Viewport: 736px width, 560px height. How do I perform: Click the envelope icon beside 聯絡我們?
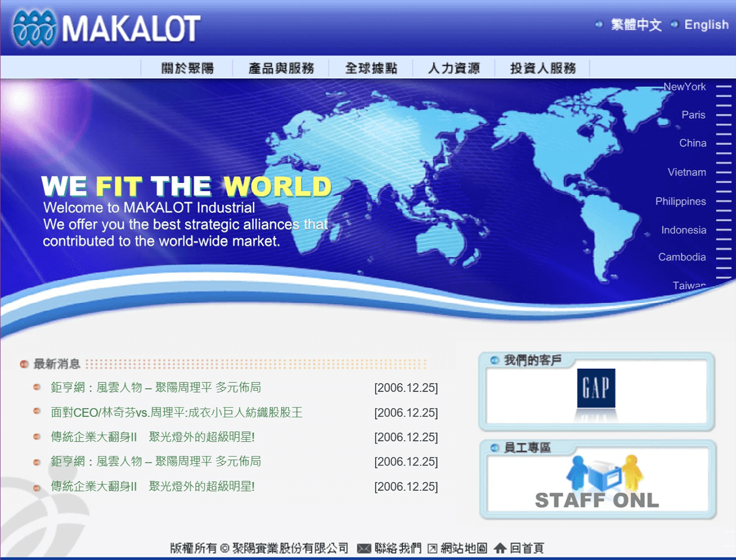(364, 549)
